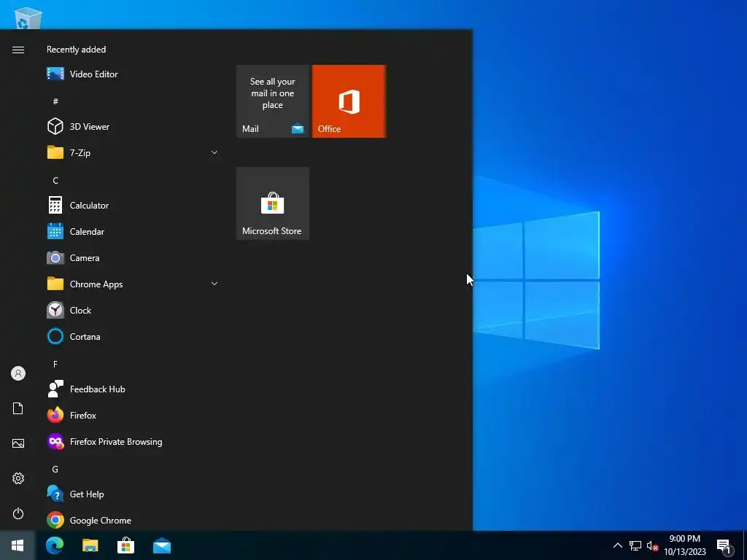Launch the 3D Viewer app
747x560 pixels.
point(133,127)
